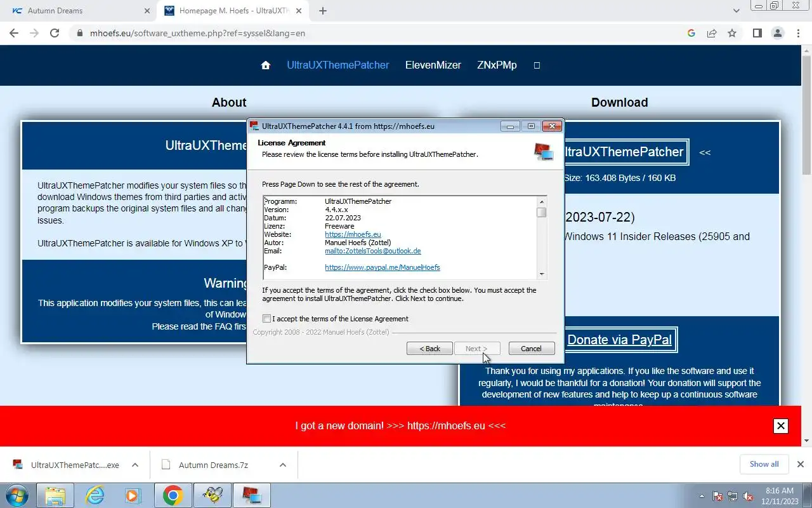The width and height of the screenshot is (812, 508).
Task: Open the ZNxPMp nav menu item
Action: 497,65
